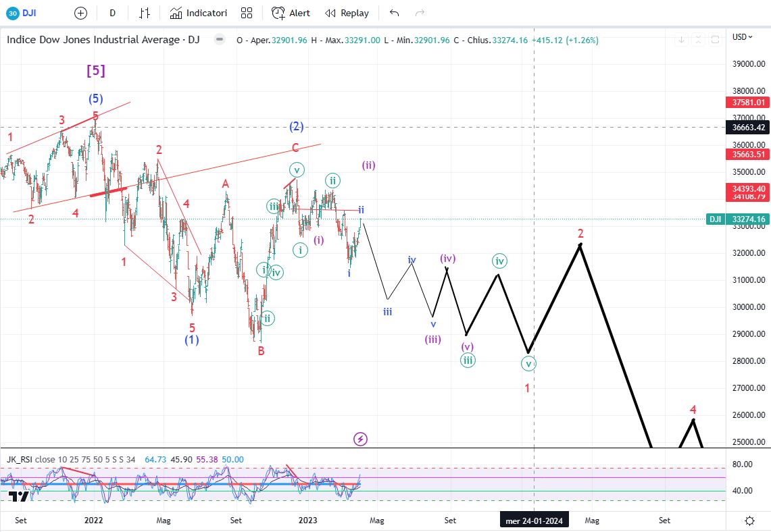This screenshot has height=532, width=771.
Task: Select the blue (5) wave label
Action: [96, 99]
